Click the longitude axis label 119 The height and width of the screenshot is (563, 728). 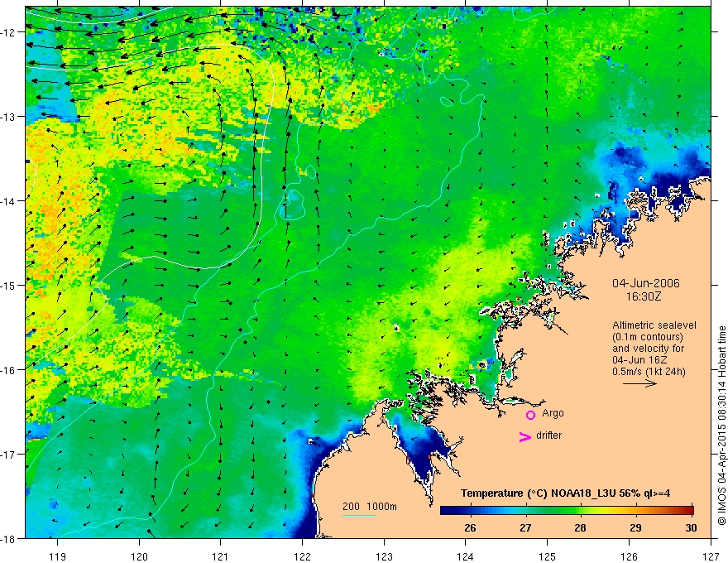point(58,556)
